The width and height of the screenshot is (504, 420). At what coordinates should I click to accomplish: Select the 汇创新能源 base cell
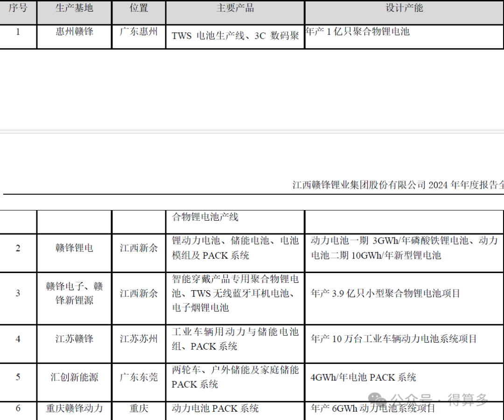click(74, 382)
